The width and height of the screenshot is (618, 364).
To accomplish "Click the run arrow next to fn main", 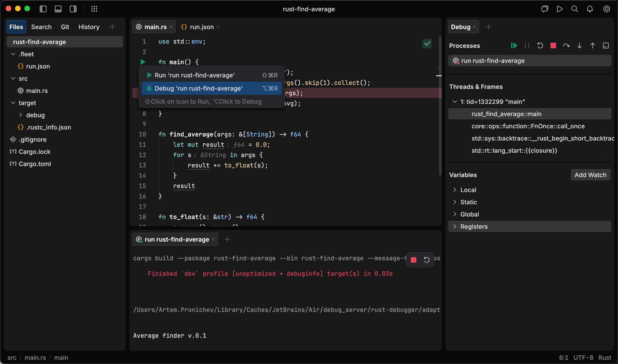I will (143, 62).
